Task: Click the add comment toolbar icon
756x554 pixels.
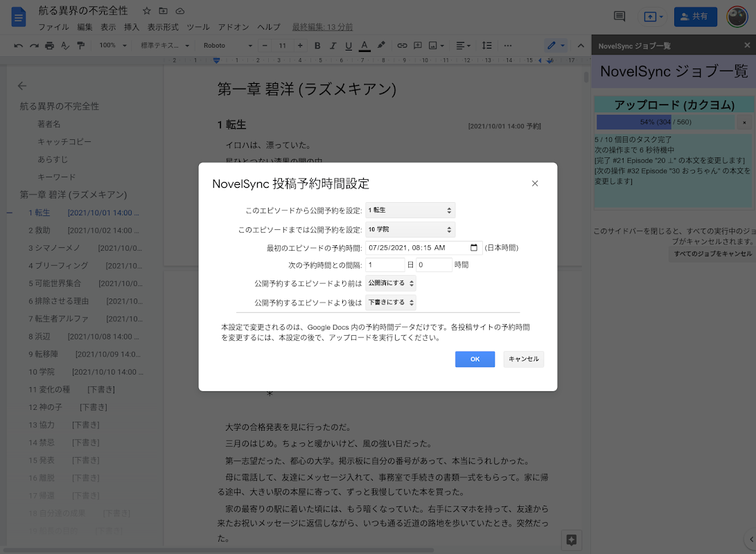Action: pos(418,46)
